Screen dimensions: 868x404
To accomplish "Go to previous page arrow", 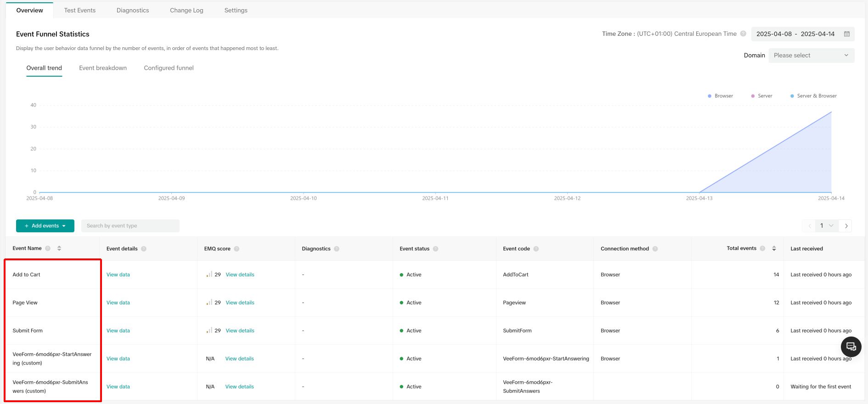I will pyautogui.click(x=809, y=226).
